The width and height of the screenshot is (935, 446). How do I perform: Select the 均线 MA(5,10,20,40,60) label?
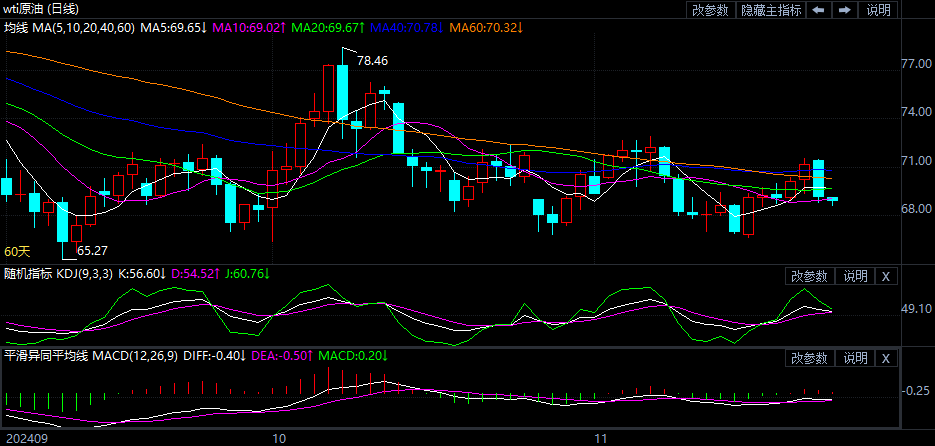click(70, 27)
